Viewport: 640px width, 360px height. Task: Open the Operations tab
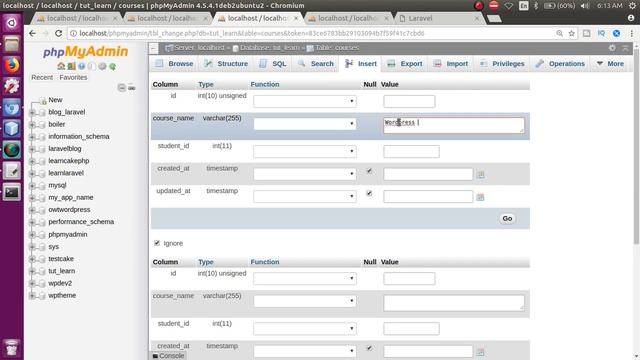560,64
